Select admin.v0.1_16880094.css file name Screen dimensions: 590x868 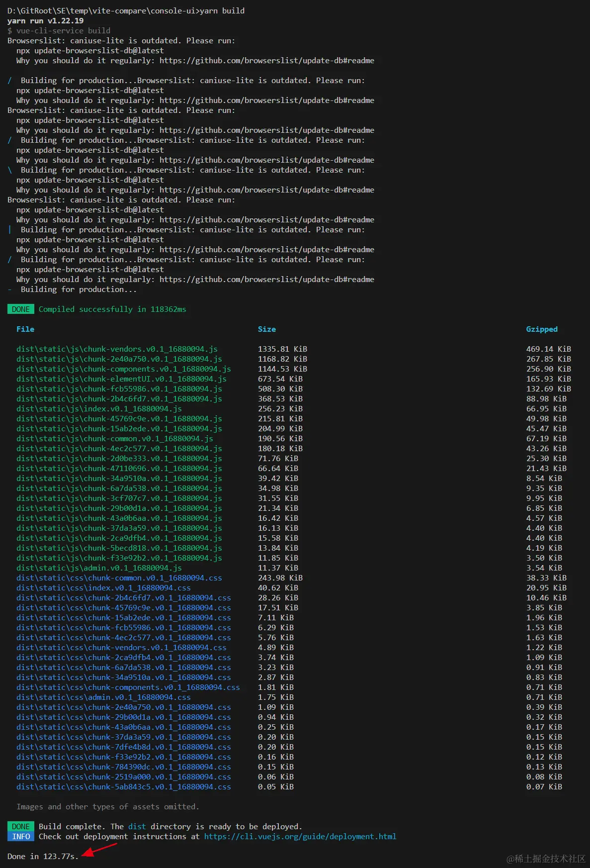[x=103, y=697]
